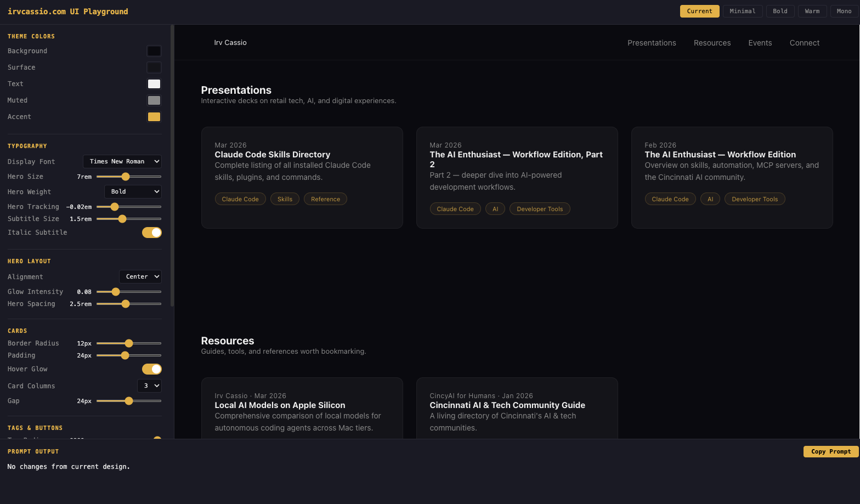860x504 pixels.
Task: Switch to the Minimal preset
Action: [743, 11]
